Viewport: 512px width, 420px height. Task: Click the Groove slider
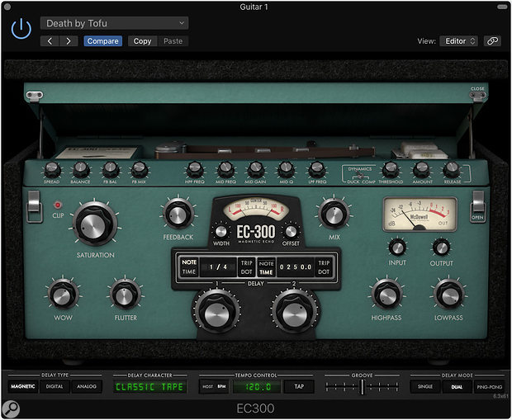pos(361,386)
